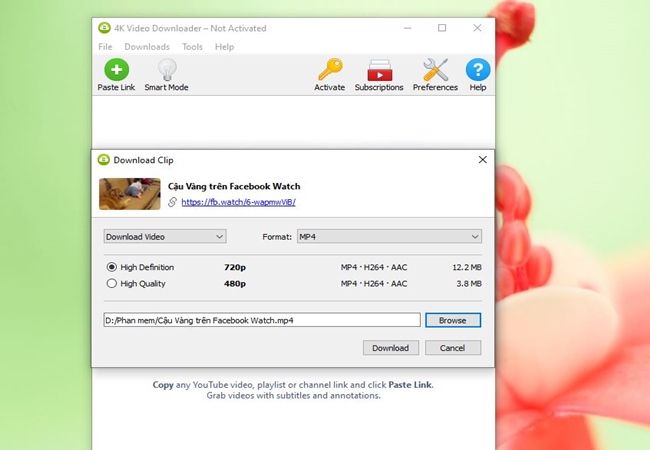The width and height of the screenshot is (650, 450).
Task: Open the Downloads menu
Action: pos(147,47)
